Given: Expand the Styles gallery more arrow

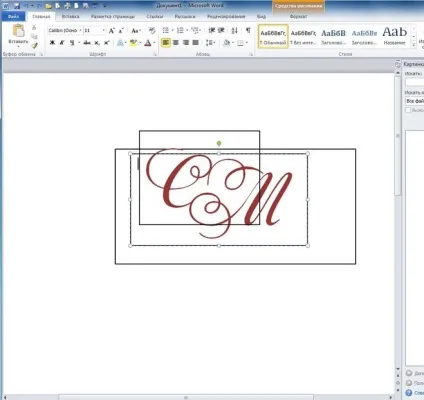Looking at the screenshot, I should click(x=414, y=45).
